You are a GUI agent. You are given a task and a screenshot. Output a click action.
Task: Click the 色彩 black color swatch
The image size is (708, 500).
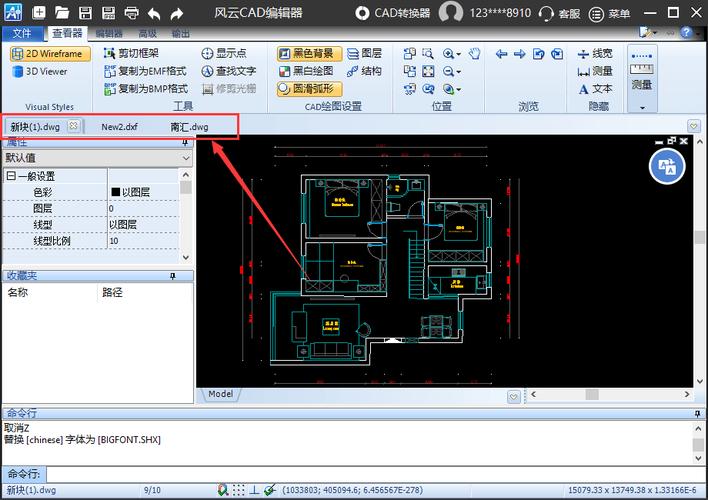[115, 192]
